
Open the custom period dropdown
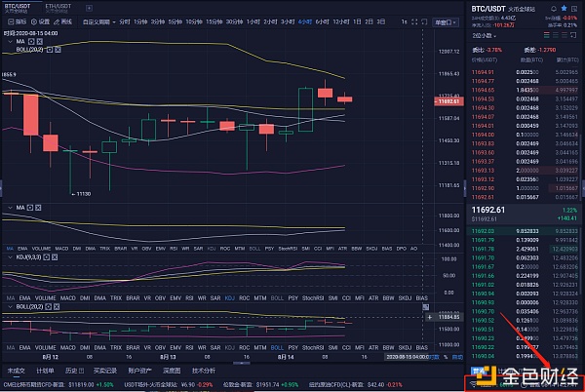99,21
